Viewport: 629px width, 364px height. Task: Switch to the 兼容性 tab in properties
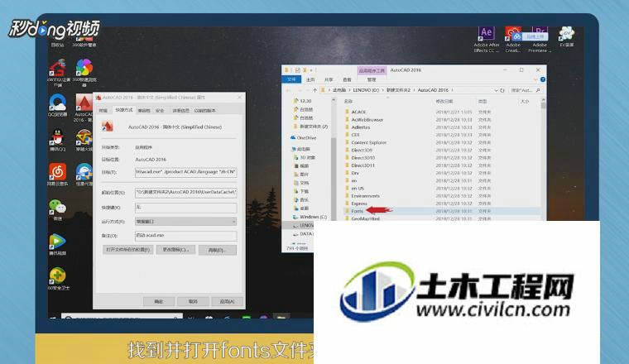click(144, 110)
